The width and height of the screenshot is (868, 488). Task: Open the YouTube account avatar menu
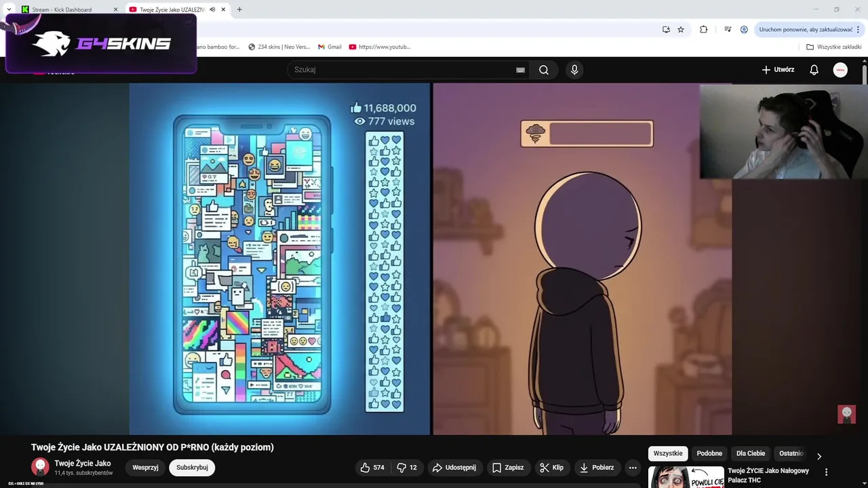840,70
